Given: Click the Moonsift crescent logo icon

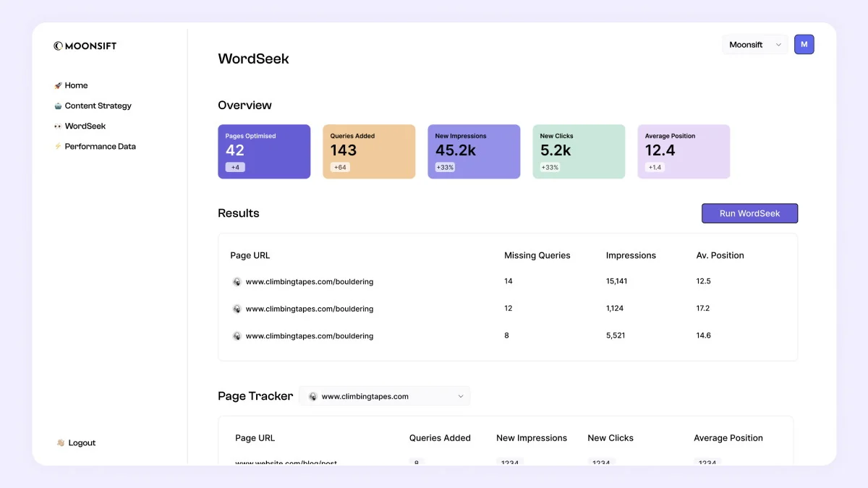Looking at the screenshot, I should coord(58,46).
